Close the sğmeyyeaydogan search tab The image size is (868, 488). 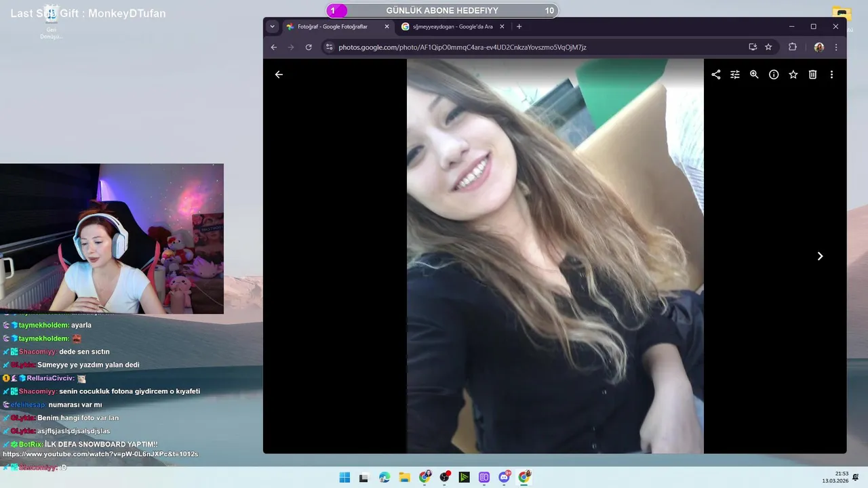[x=502, y=26]
